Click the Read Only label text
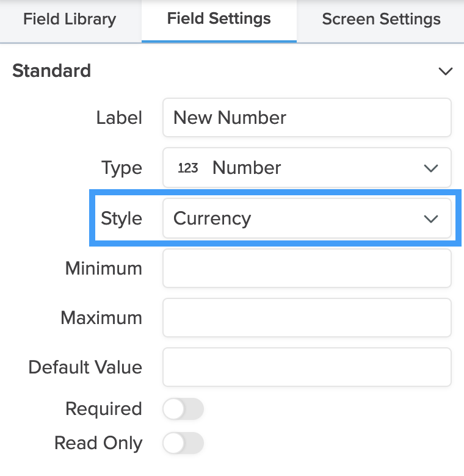 click(98, 443)
